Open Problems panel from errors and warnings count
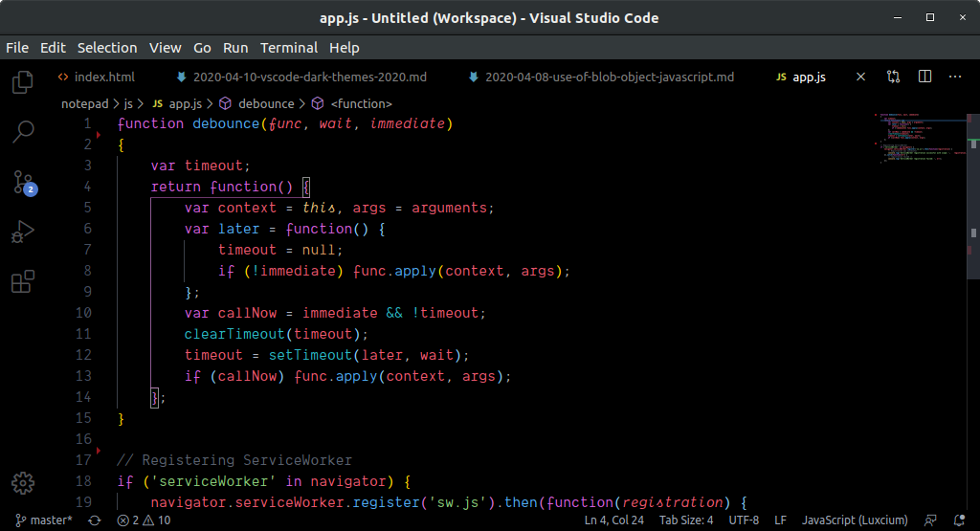Image resolution: width=980 pixels, height=531 pixels. coord(144,520)
